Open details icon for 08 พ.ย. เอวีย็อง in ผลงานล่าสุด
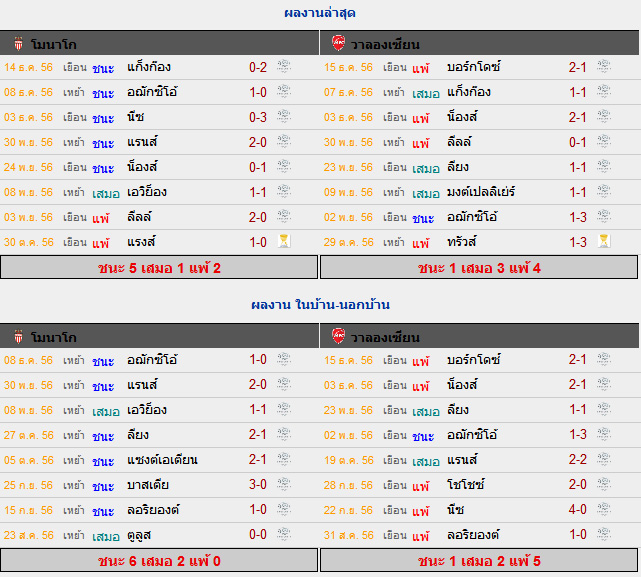641x577 pixels. [x=284, y=191]
